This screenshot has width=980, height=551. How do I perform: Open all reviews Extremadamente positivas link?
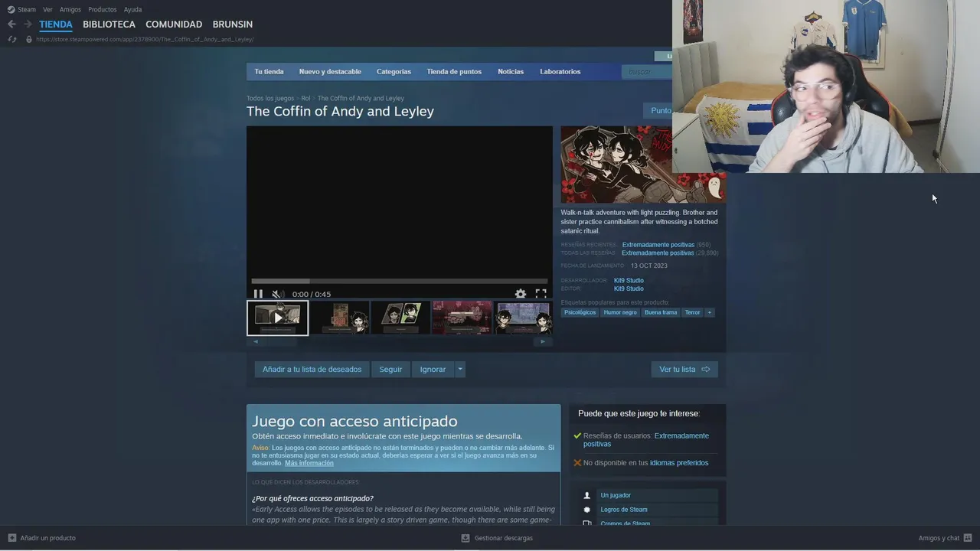click(x=658, y=253)
